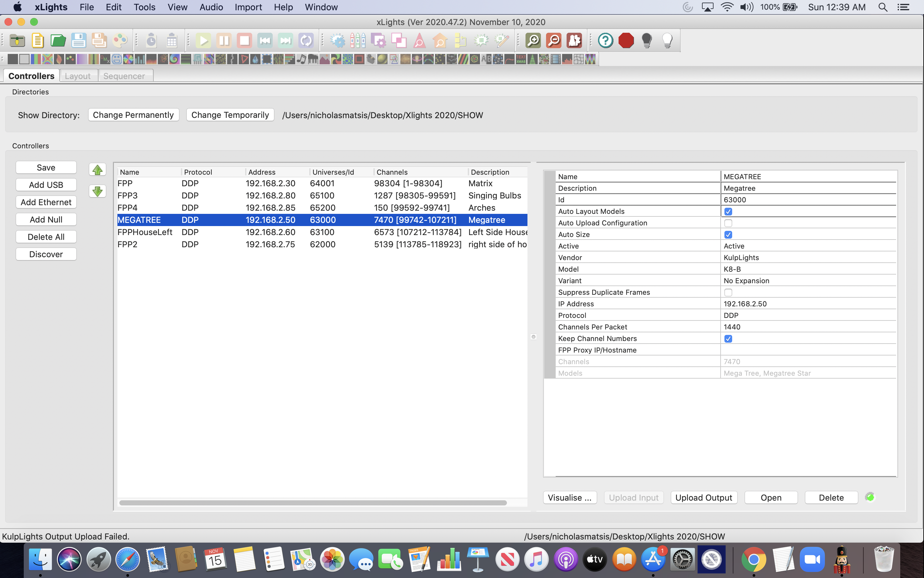Click the Save sequence floppy disk icon
The image size is (924, 578).
(79, 40)
